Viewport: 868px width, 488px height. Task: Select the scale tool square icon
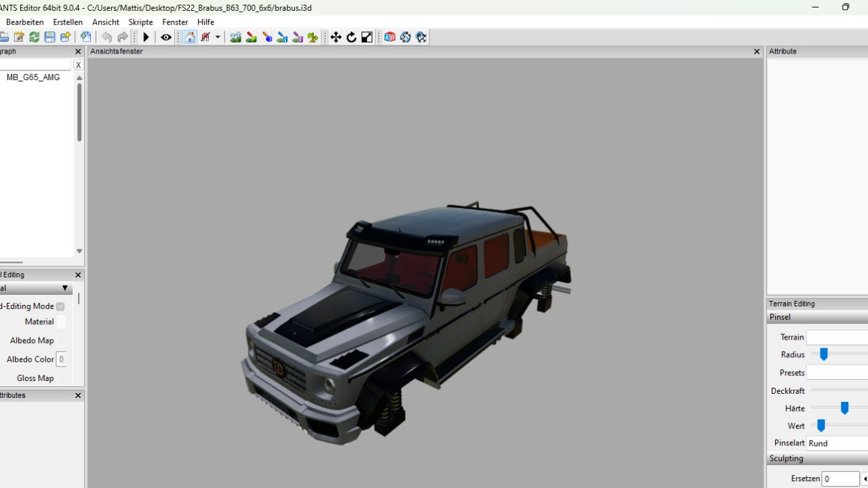[x=367, y=37]
